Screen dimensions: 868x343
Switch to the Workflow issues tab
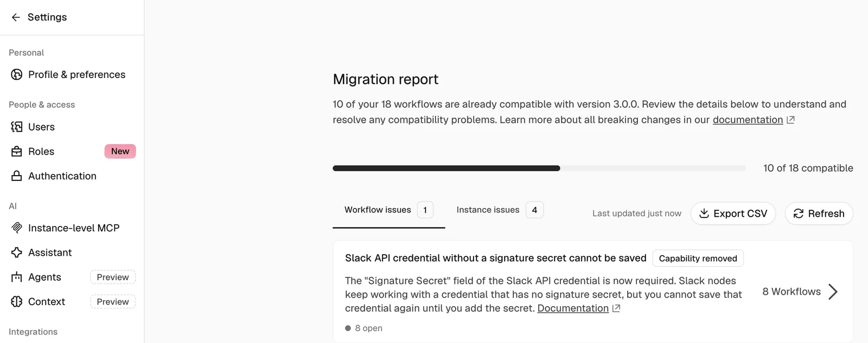click(x=388, y=210)
